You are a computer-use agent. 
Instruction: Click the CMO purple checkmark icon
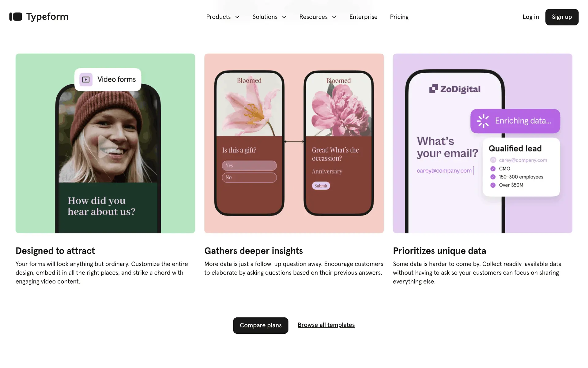tap(493, 169)
